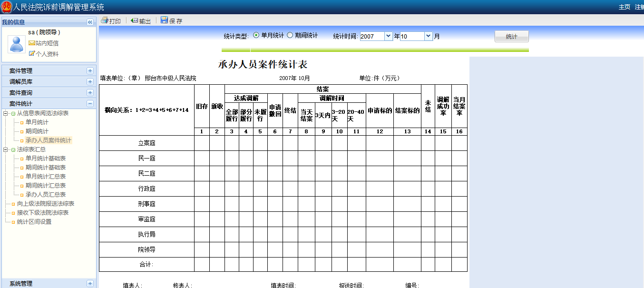Click the sa user avatar picture
644x288 pixels.
tap(16, 46)
